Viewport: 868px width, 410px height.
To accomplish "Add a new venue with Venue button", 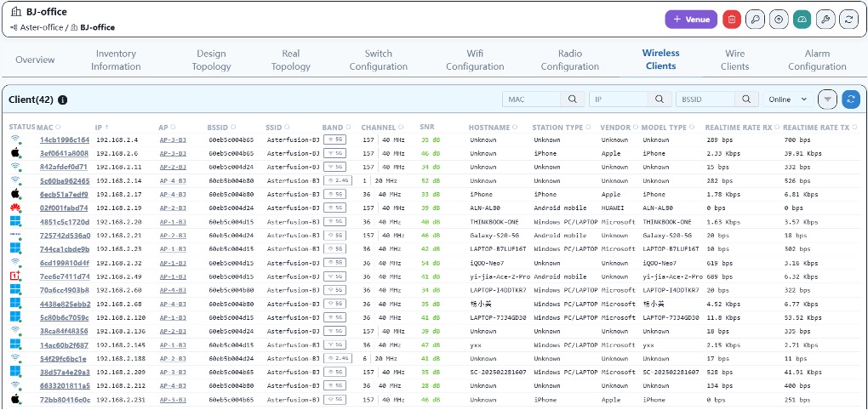I will click(691, 20).
